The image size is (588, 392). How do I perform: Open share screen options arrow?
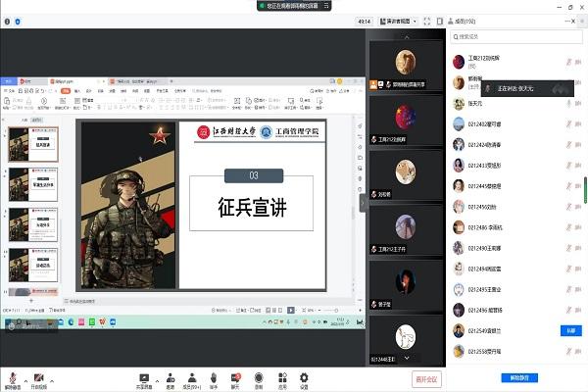157,381
